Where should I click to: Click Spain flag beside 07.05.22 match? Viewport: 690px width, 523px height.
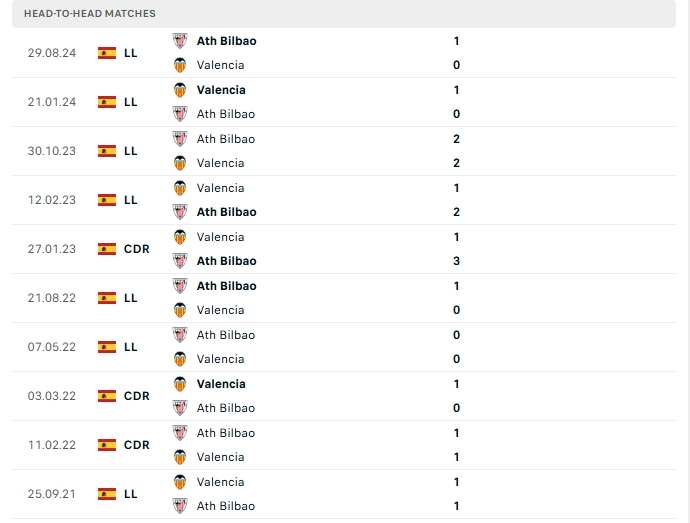tap(107, 347)
